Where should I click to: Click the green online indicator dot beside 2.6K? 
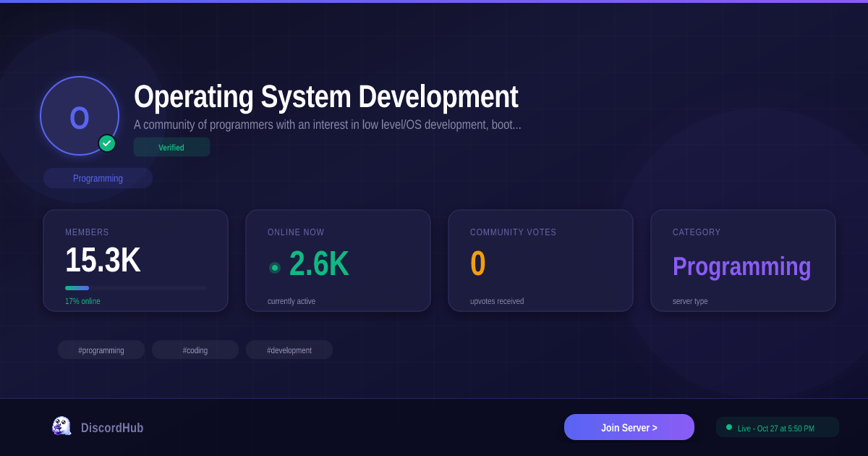coord(275,268)
